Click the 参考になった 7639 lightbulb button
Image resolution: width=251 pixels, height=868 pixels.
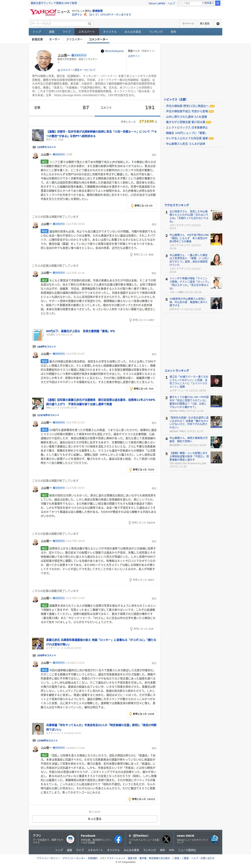[142, 469]
